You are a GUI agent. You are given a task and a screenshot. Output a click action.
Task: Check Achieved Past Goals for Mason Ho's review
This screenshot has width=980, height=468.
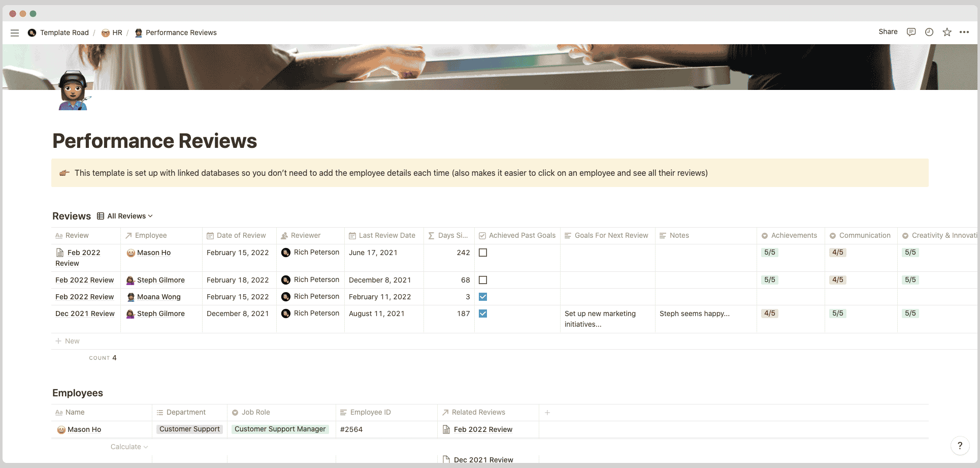[483, 253]
